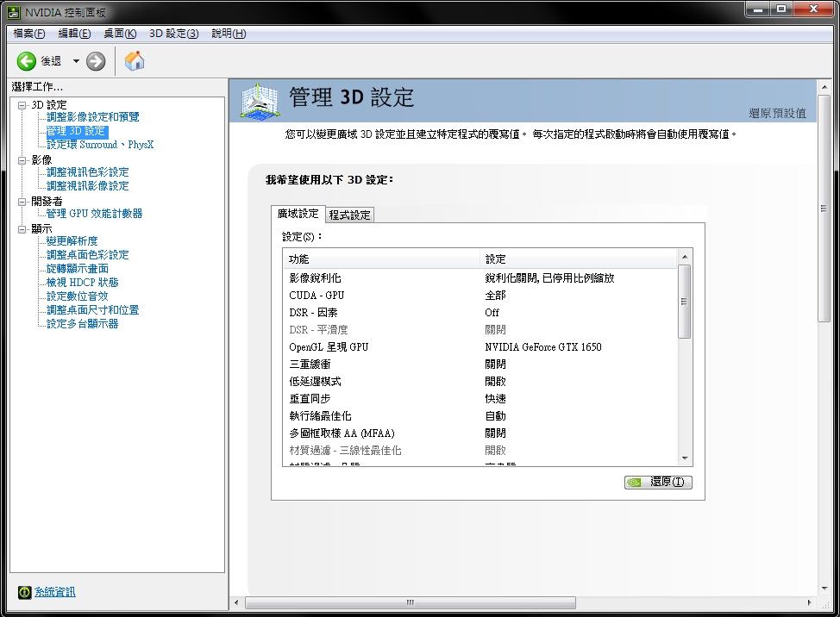The image size is (840, 617).
Task: Click the Forward arrow icon in toolbar
Action: (96, 61)
